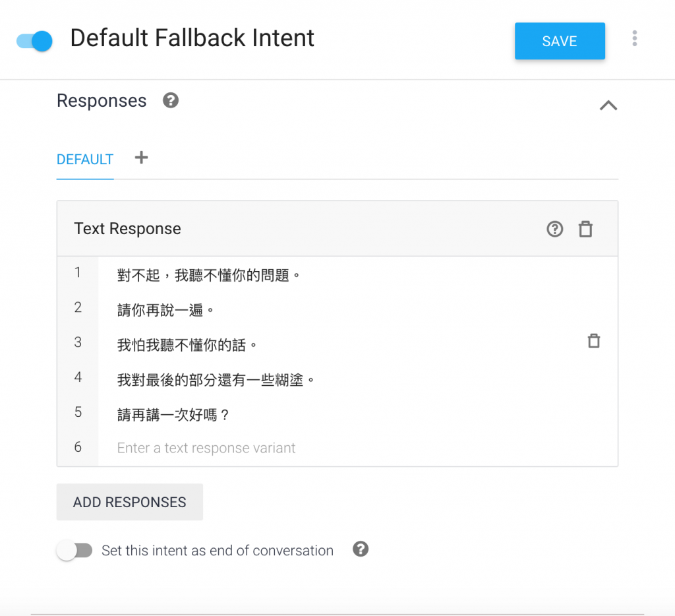Click the Default Fallback Intent title field

point(192,38)
